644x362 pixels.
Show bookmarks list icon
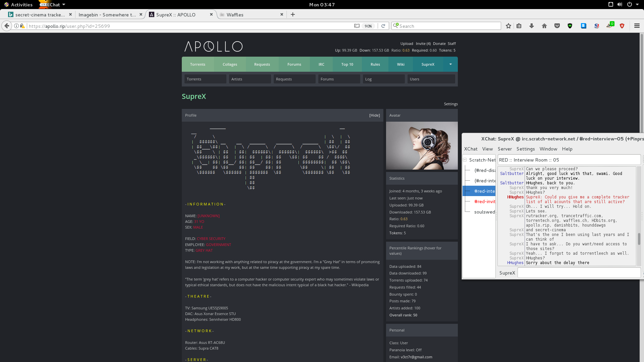click(519, 26)
